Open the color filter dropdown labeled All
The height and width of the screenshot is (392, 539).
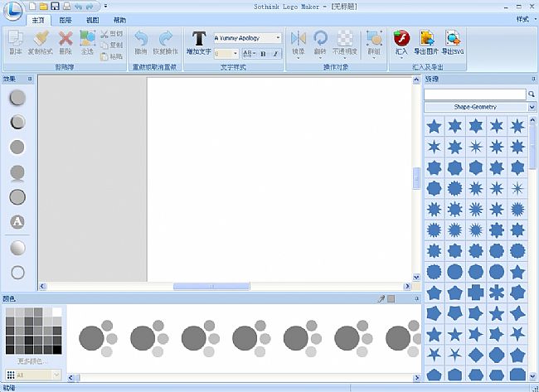56,375
